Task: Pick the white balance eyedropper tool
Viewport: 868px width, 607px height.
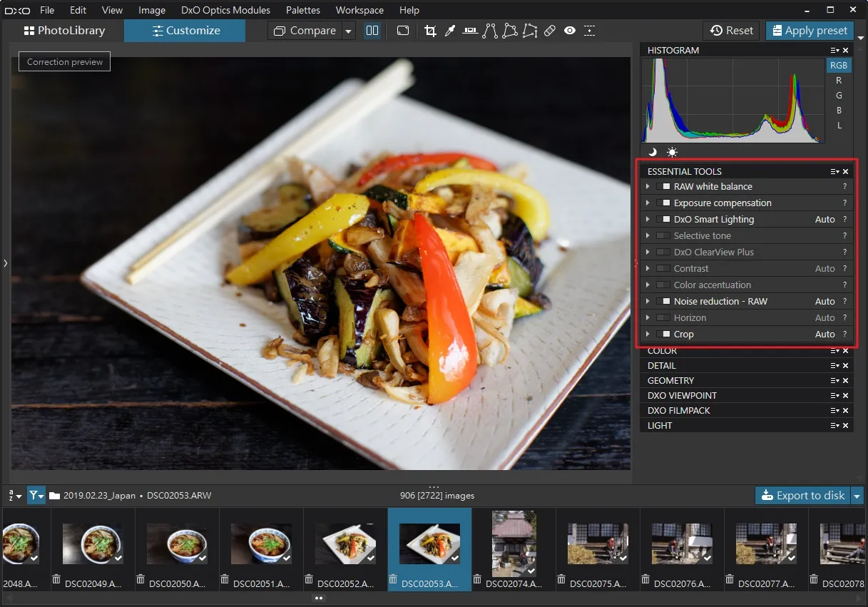Action: 450,31
